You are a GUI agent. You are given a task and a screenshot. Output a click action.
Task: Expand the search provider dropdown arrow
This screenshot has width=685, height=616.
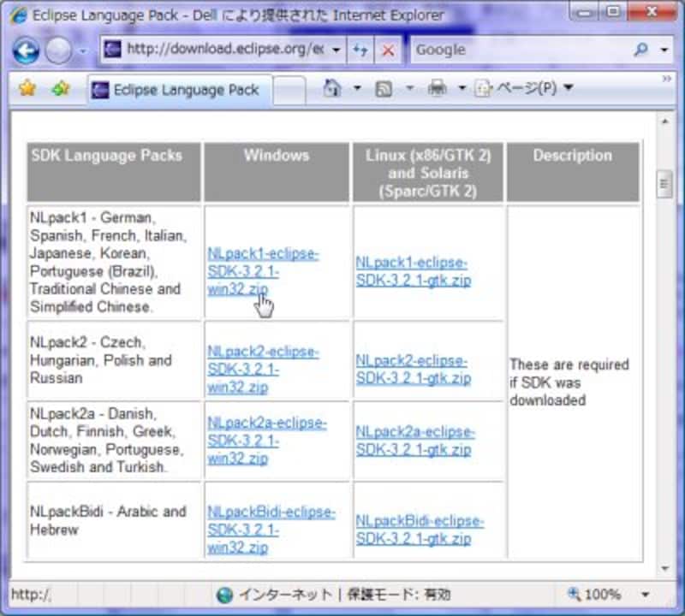coord(664,50)
